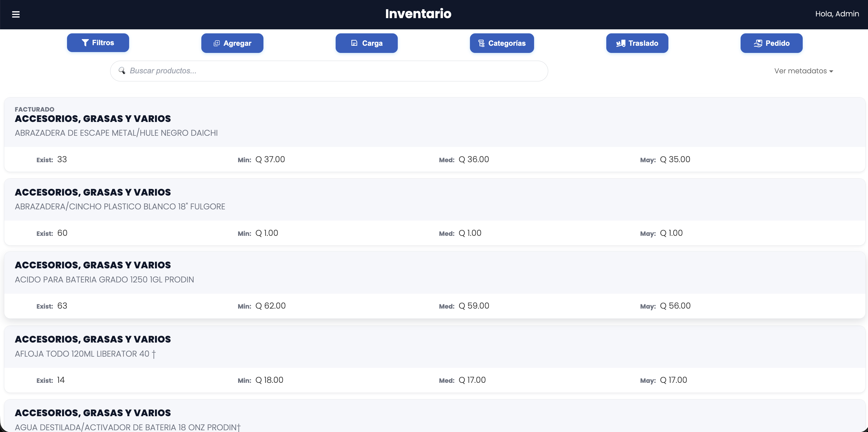The image size is (868, 432).
Task: Expand the Ver metadatos dropdown
Action: click(x=800, y=71)
